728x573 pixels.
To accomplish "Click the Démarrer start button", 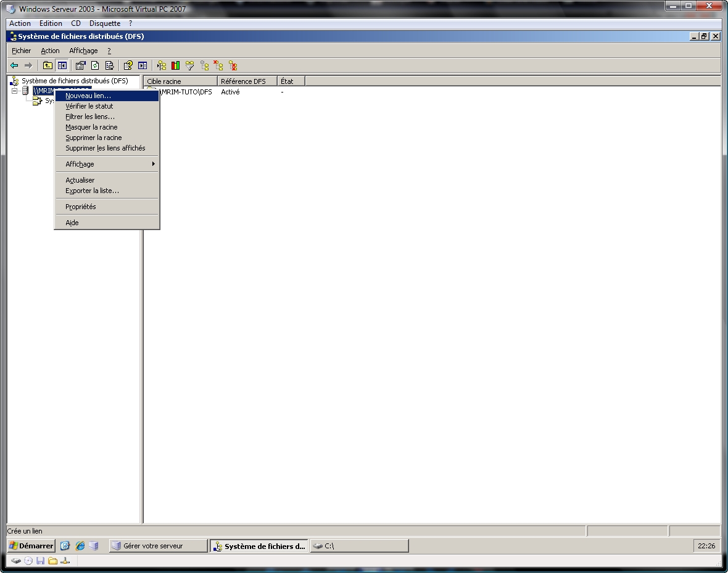I will click(x=31, y=546).
